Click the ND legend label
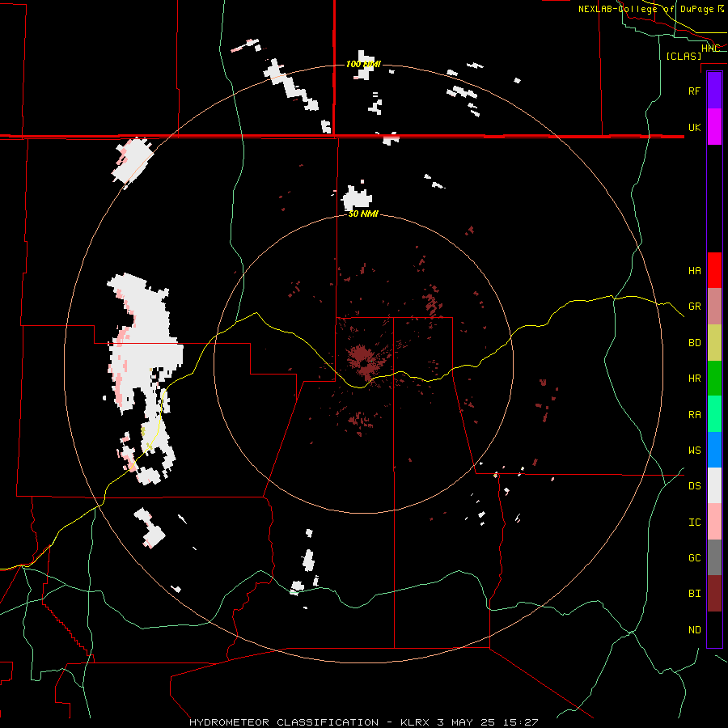This screenshot has width=728, height=728. pos(694,630)
